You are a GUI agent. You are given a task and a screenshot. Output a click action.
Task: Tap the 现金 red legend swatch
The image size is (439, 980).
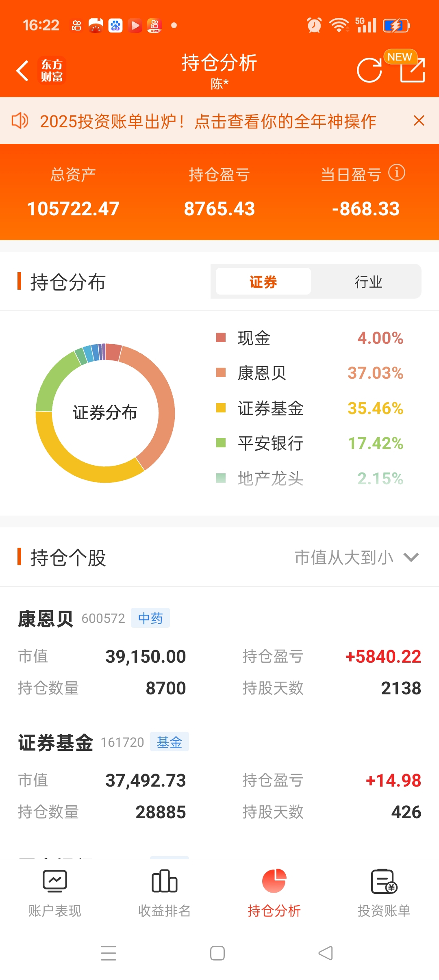click(221, 338)
